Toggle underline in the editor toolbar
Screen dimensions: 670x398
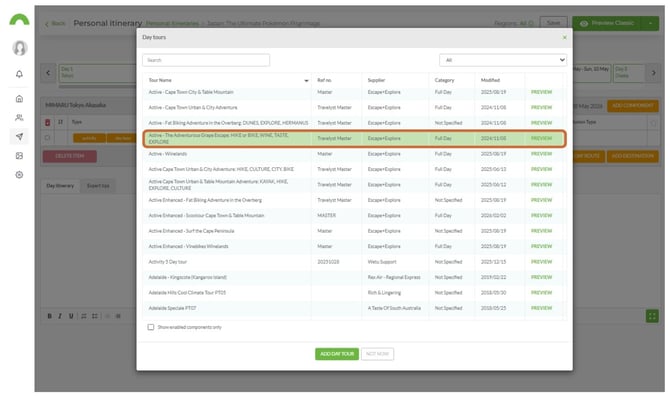[x=71, y=316]
